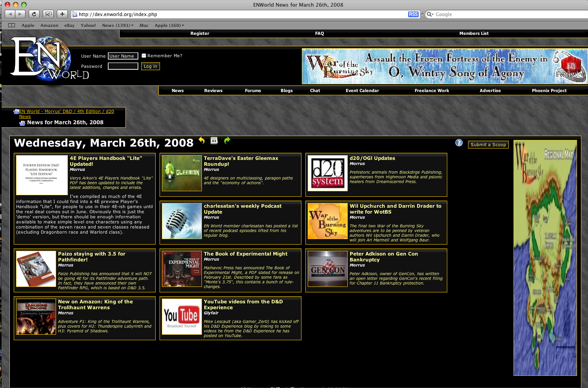Open the Members List menu item
The height and width of the screenshot is (388, 588).
tap(474, 34)
